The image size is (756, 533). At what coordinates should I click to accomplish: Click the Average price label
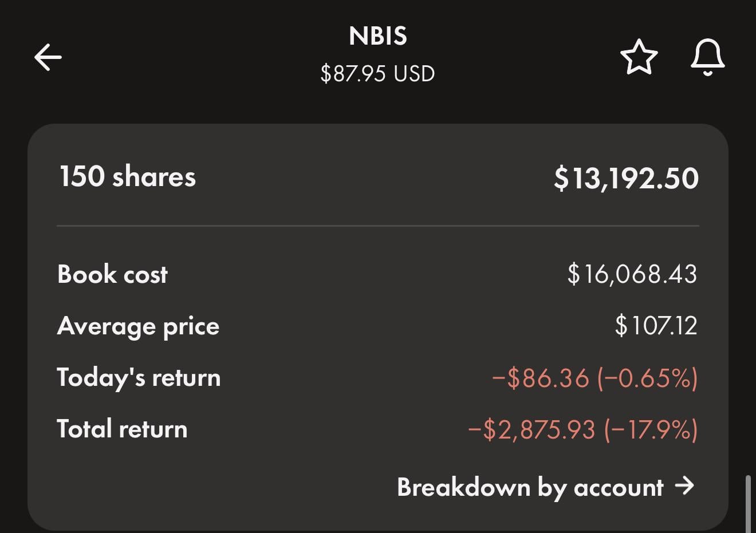pos(138,326)
